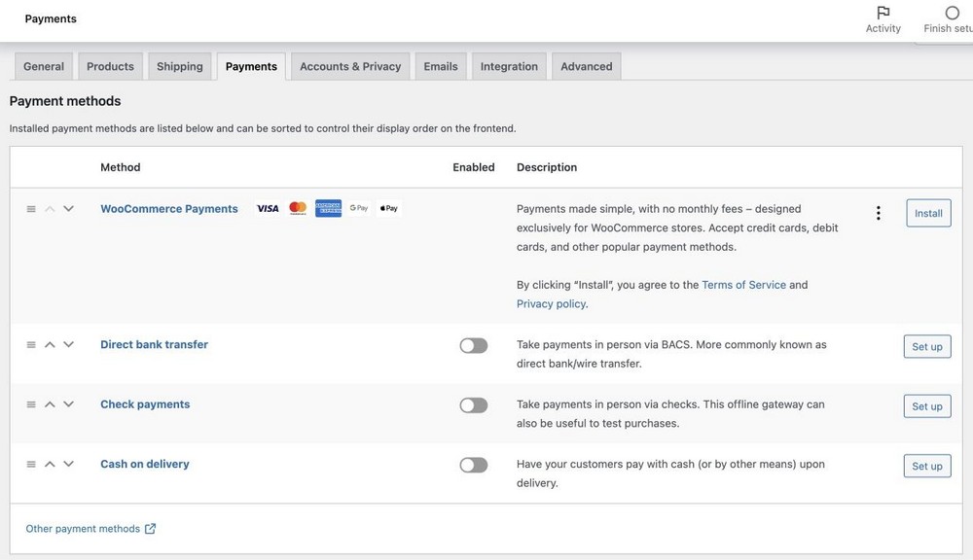The image size is (973, 560).
Task: Click Set up for Cash on delivery
Action: [927, 466]
